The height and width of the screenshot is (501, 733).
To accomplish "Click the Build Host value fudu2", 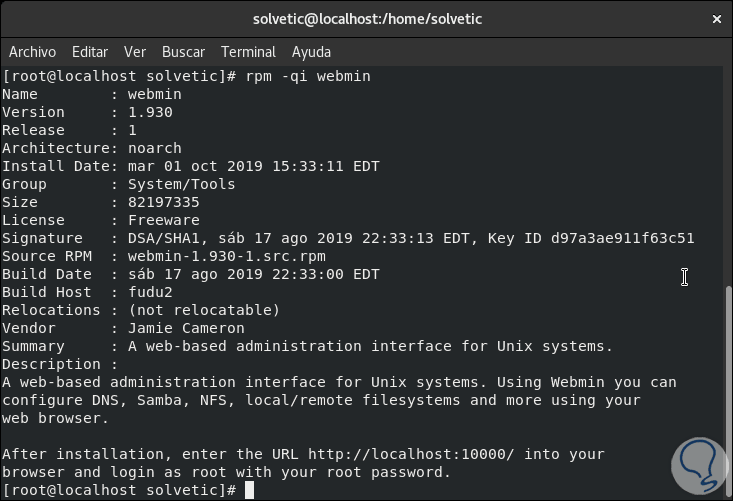I will click(150, 292).
